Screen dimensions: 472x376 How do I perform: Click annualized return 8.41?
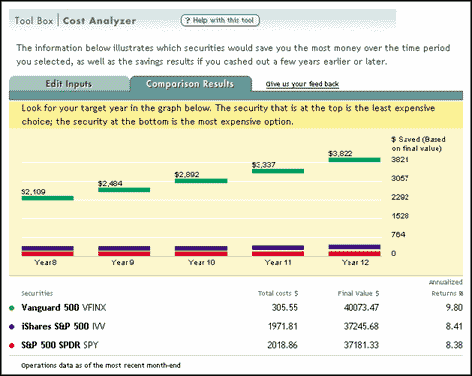(454, 326)
